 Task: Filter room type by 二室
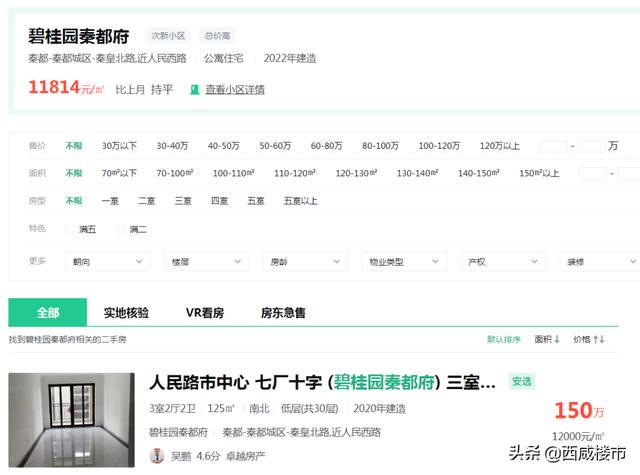147,201
